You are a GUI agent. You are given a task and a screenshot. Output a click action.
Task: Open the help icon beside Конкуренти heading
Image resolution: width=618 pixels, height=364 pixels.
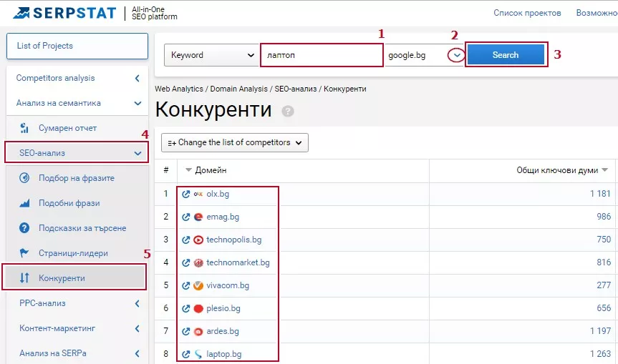(288, 112)
